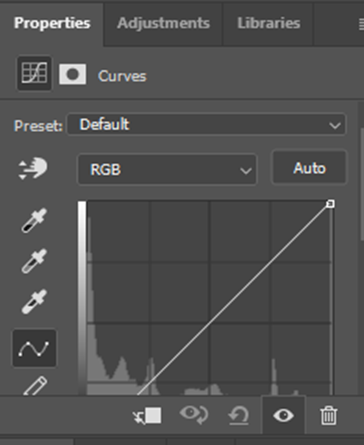364x445 pixels.
Task: Click the Curves adjustment icon
Action: pos(34,73)
